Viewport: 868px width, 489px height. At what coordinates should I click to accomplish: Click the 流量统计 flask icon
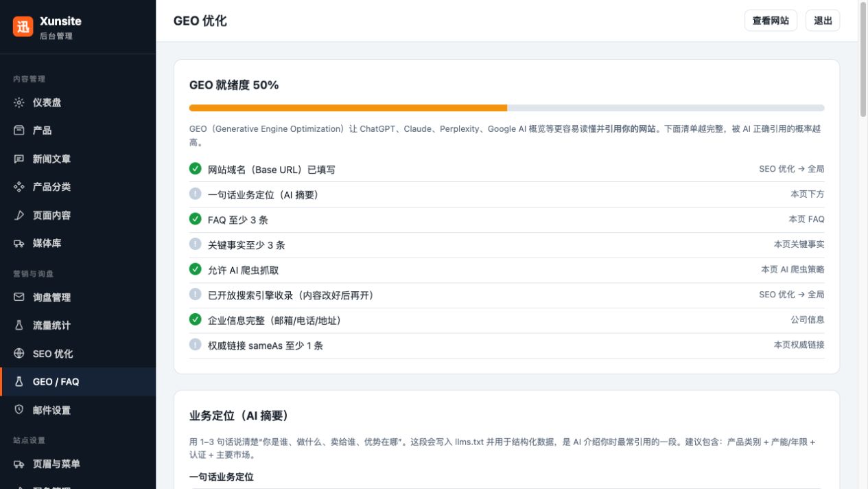[19, 326]
